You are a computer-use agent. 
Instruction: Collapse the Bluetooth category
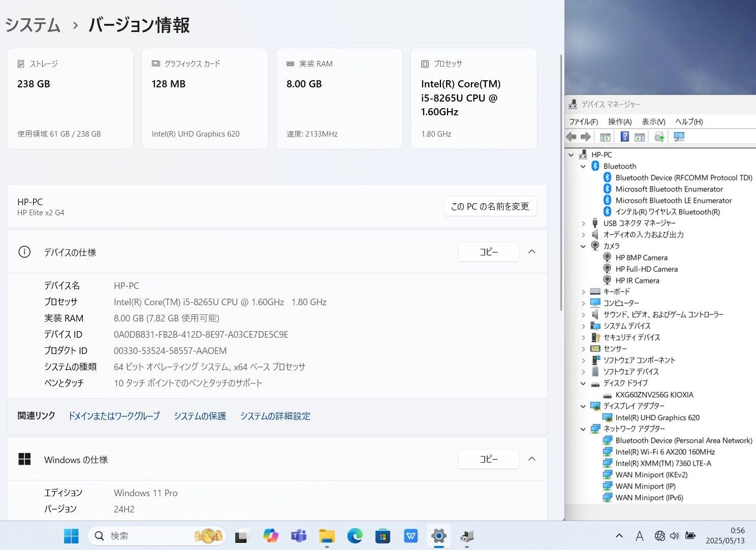583,166
